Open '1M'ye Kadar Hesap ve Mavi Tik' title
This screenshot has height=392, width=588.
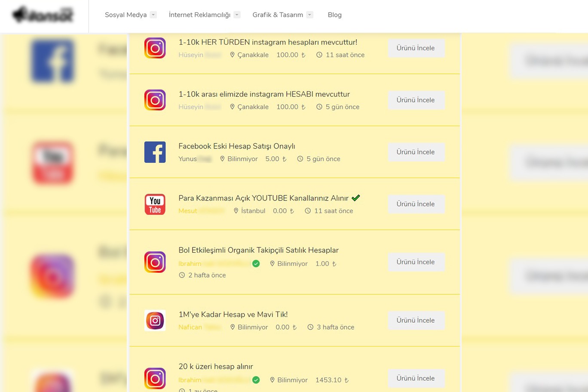[x=233, y=315]
